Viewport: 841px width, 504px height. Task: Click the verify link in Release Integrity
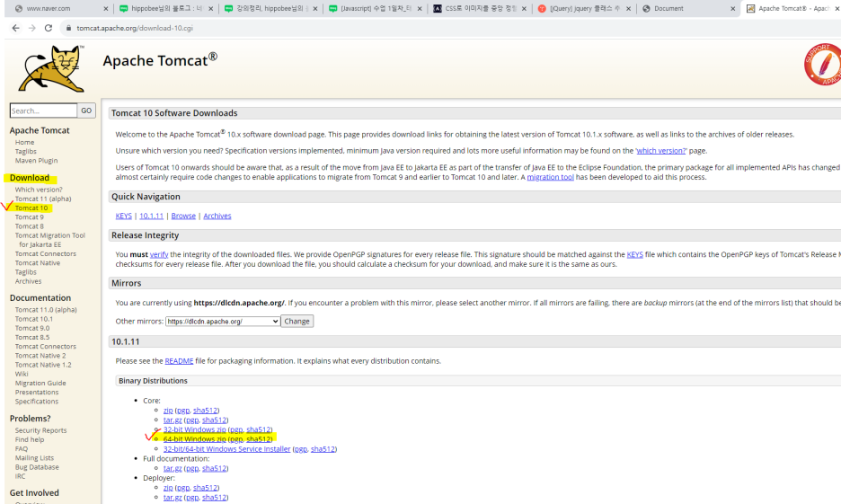coord(159,254)
